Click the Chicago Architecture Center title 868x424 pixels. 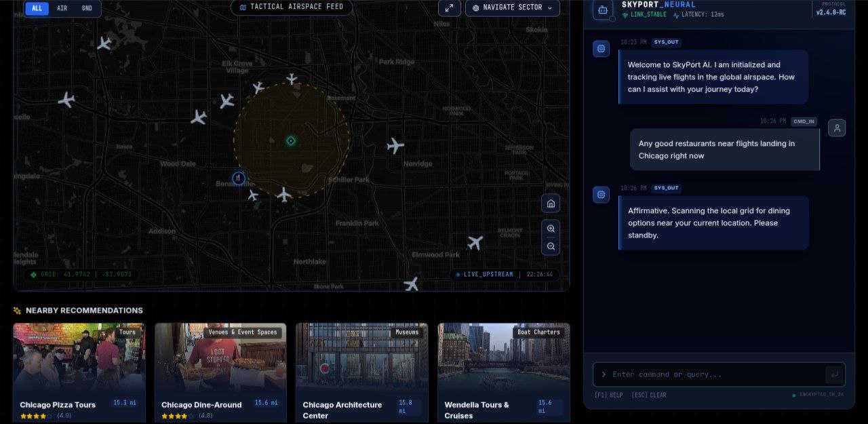pyautogui.click(x=342, y=410)
